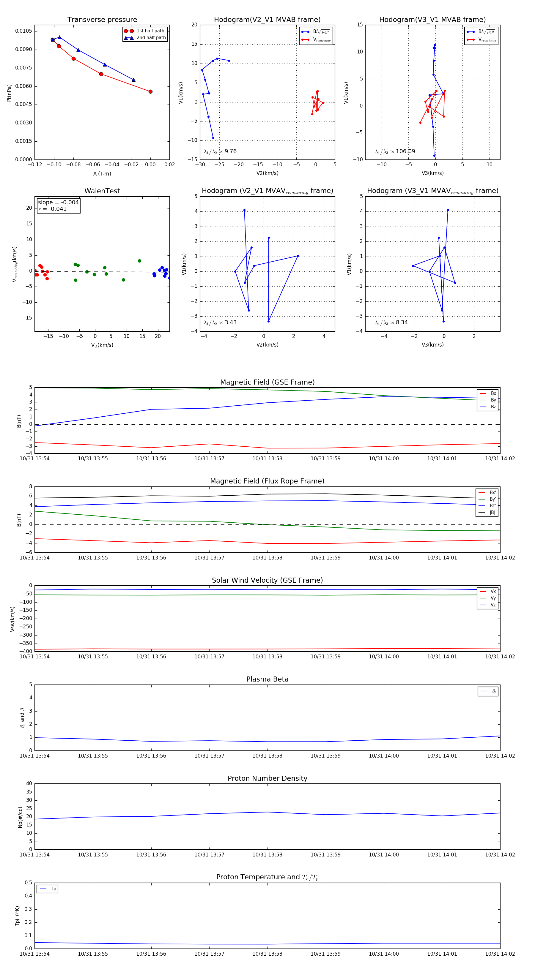The image size is (535, 980).
Task: Click the By legend entry in GSE plot
Action: pos(488,400)
